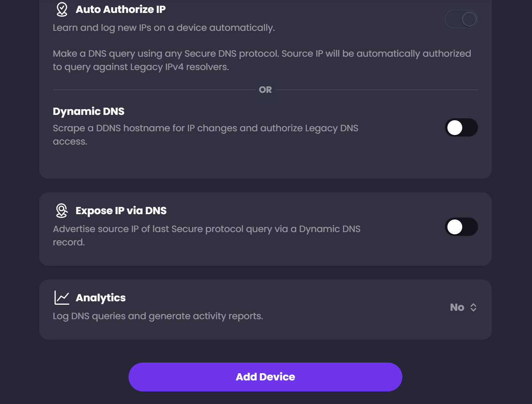Click the Advertise source IP description text
532x404 pixels.
point(206,235)
